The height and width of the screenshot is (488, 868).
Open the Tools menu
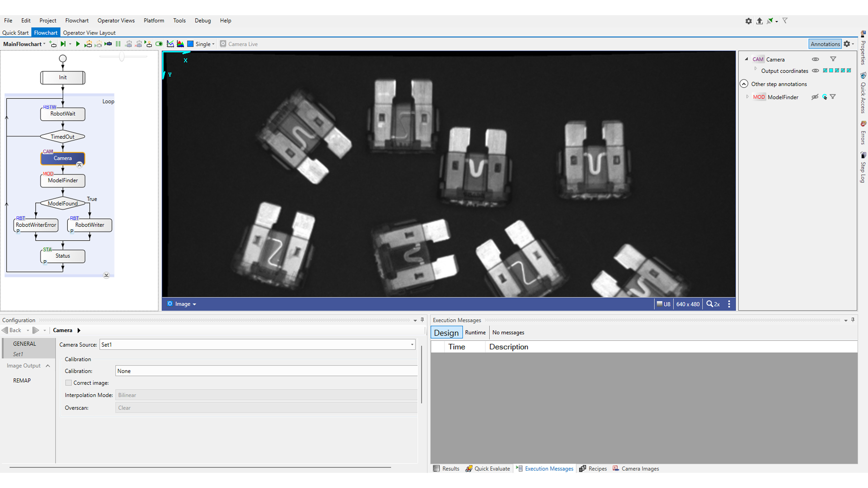(x=179, y=20)
